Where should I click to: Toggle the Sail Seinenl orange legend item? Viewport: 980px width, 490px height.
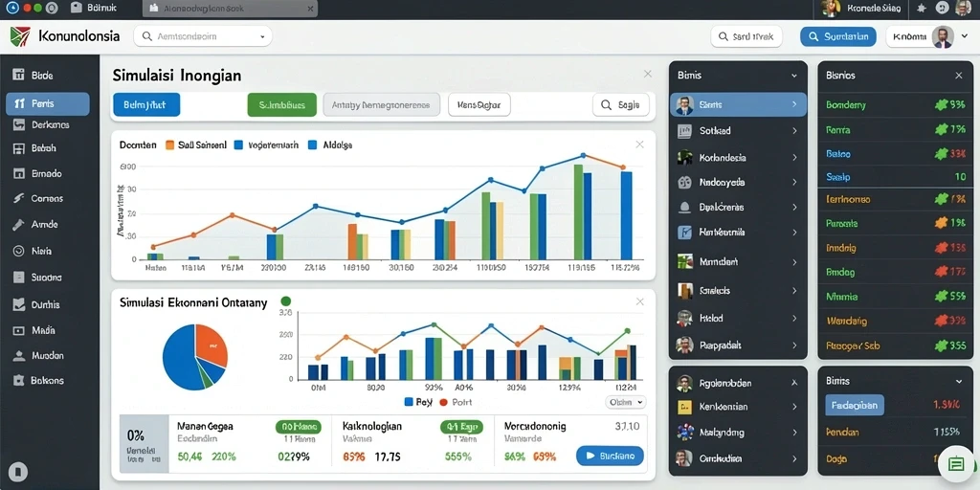pyautogui.click(x=195, y=145)
